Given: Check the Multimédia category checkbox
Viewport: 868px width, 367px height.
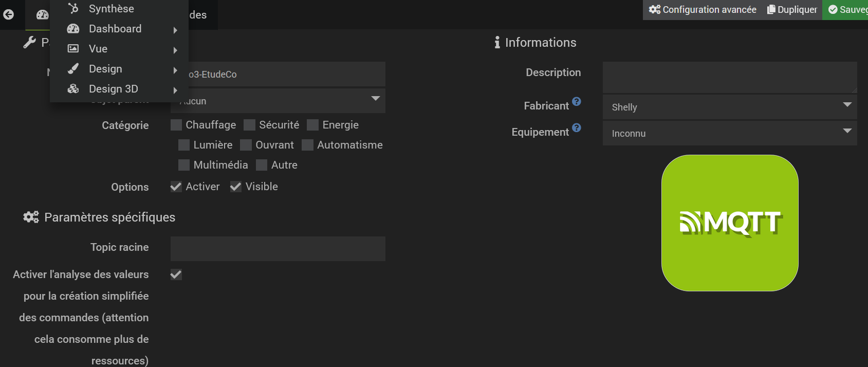Looking at the screenshot, I should pyautogui.click(x=184, y=165).
